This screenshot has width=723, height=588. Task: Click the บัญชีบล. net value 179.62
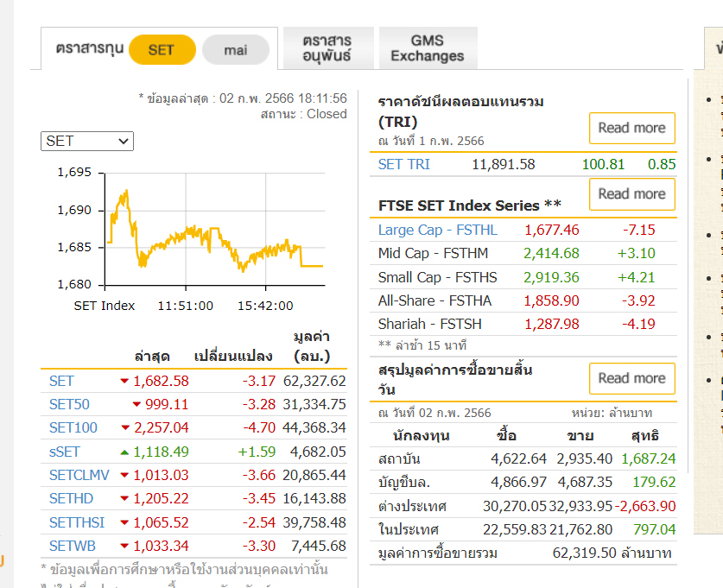point(654,482)
